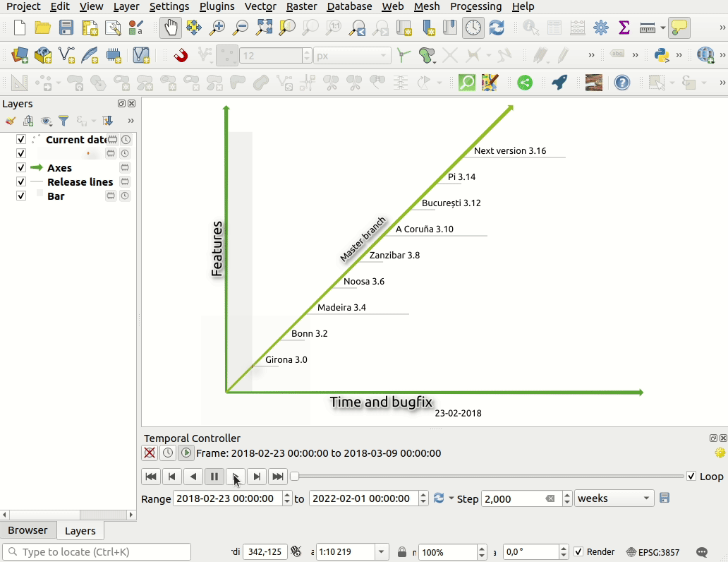This screenshot has width=728, height=562.
Task: Toggle the Temporal Controller clock panel icon
Action: click(x=473, y=28)
